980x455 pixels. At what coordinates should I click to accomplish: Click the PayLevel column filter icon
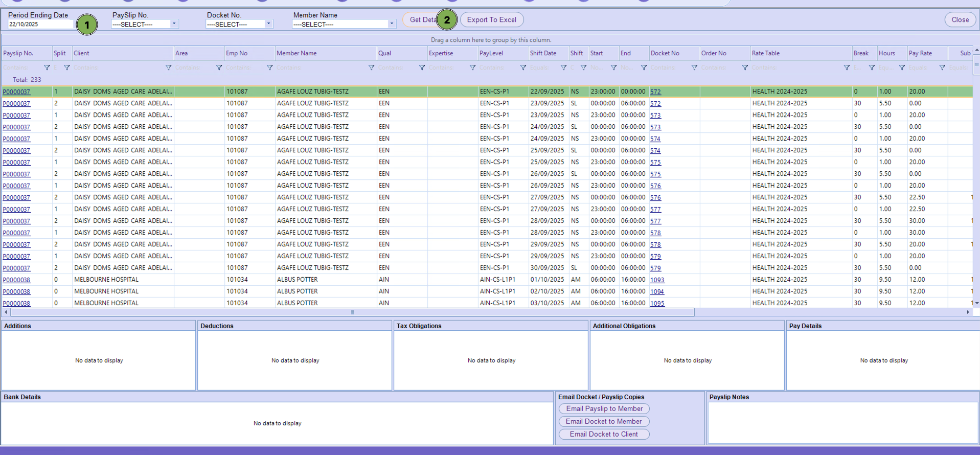[x=523, y=67]
